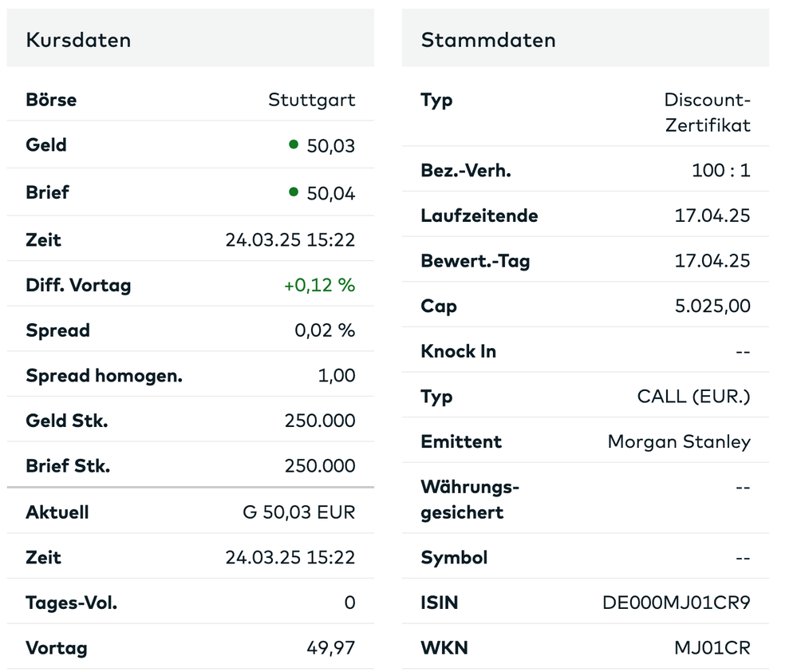The height and width of the screenshot is (672, 797).
Task: Click the Discount-Zertifikat type value
Action: tap(708, 113)
